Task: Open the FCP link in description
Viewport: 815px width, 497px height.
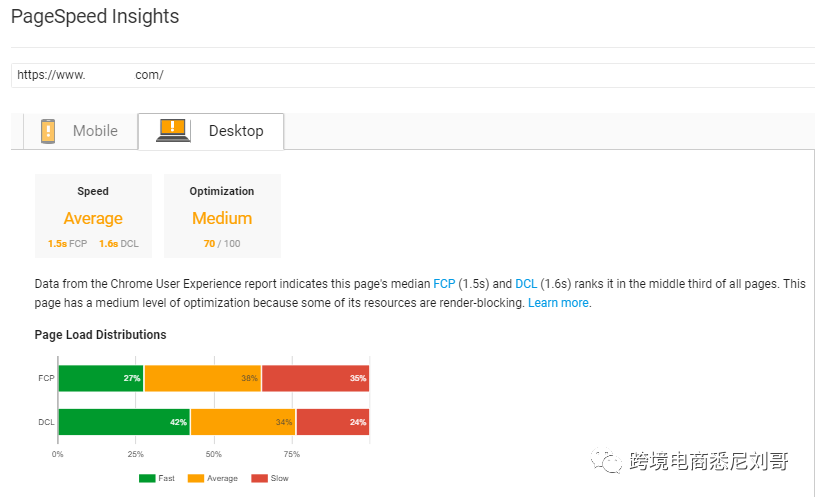Action: click(444, 284)
